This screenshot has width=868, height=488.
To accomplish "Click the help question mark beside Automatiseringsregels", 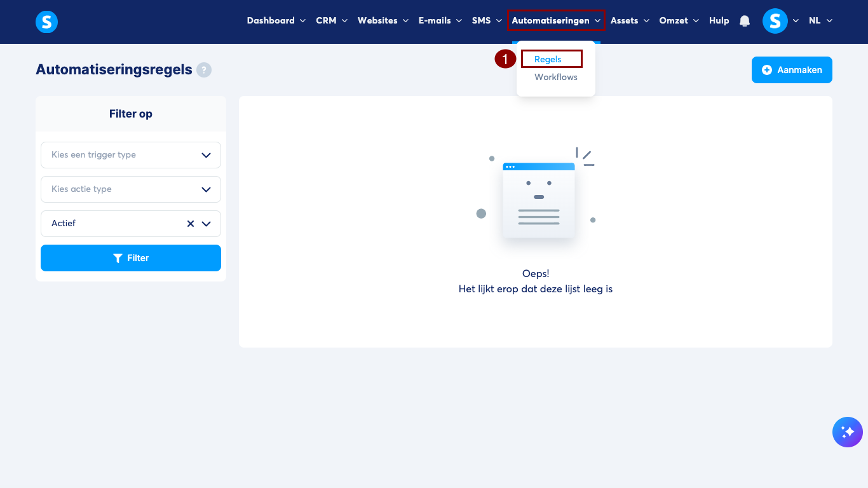I will 203,70.
